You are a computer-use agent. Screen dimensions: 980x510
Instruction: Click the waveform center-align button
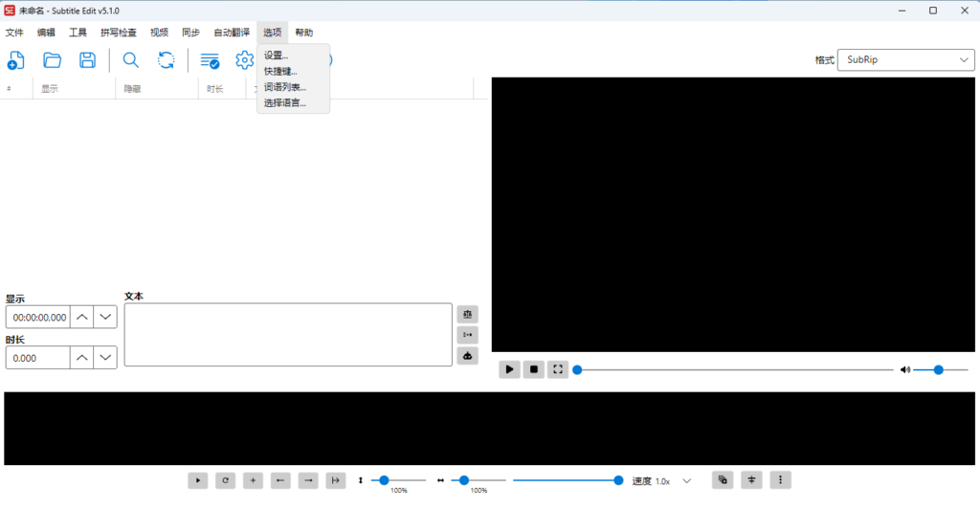click(751, 480)
